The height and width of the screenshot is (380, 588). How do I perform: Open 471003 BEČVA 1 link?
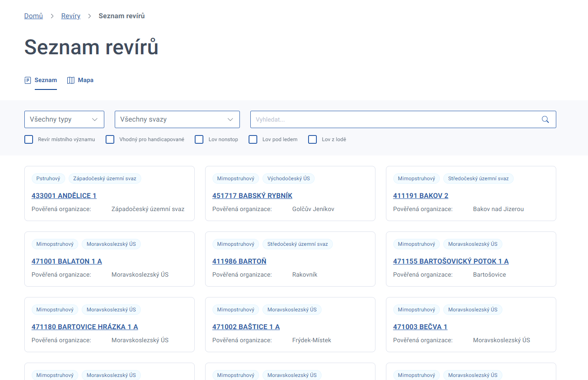(420, 327)
